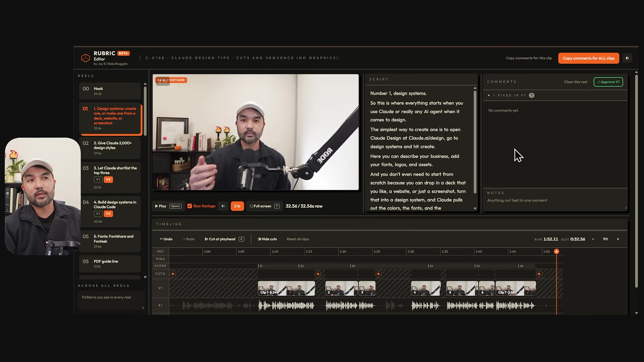Select Clip 1 thumbnail on V1 track
This screenshot has width=644, height=362.
click(x=286, y=288)
